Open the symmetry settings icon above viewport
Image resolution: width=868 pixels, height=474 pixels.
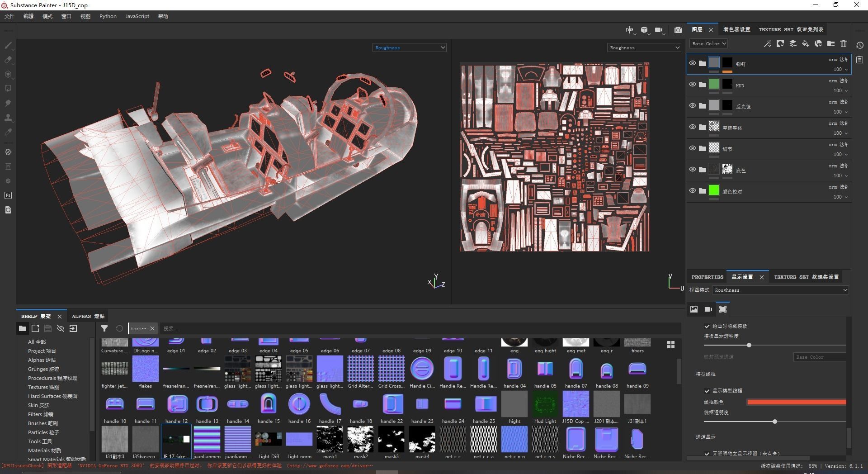pos(630,30)
